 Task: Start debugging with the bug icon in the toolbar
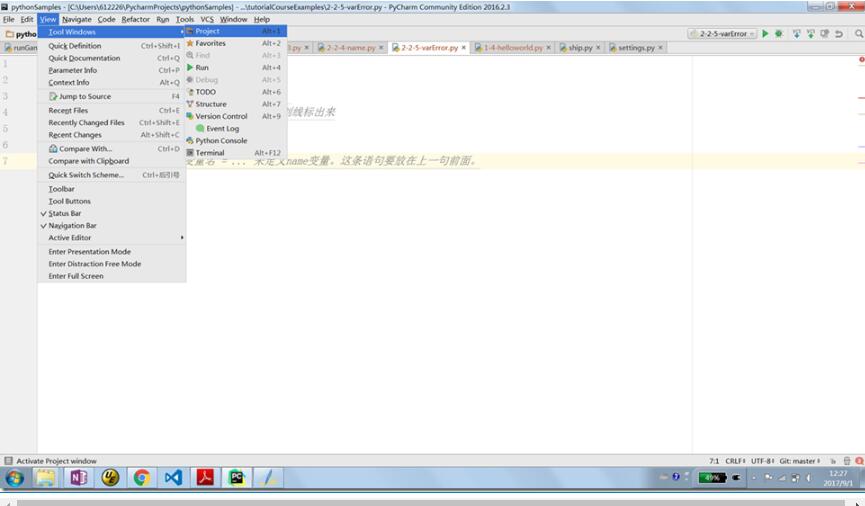tap(779, 34)
